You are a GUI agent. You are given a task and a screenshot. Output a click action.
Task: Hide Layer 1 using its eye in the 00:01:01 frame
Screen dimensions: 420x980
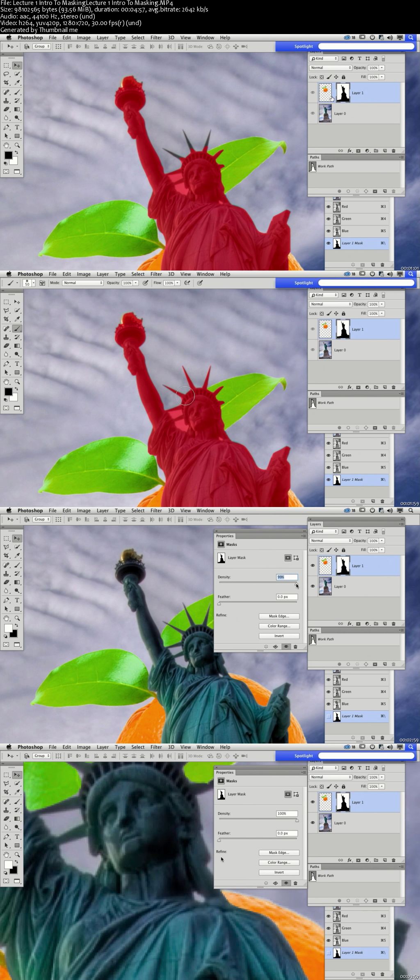313,93
